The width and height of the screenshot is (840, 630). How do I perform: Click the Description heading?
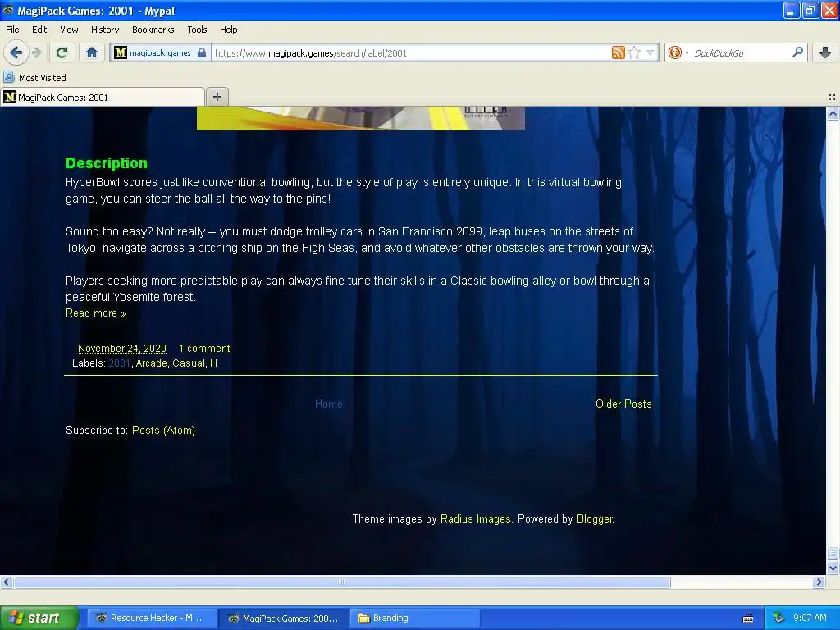(x=106, y=163)
